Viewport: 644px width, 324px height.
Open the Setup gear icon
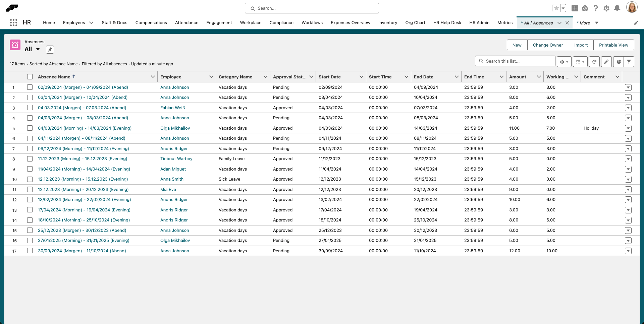pos(606,8)
